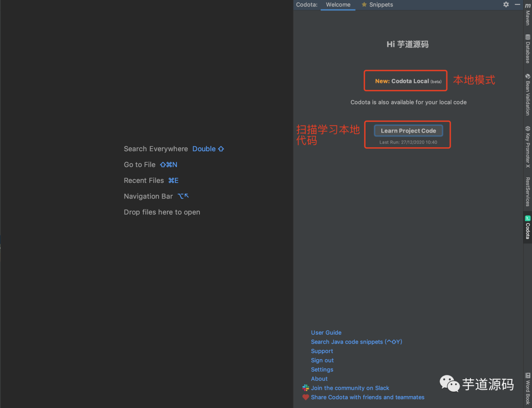Open the User Guide link
532x408 pixels.
click(x=326, y=333)
